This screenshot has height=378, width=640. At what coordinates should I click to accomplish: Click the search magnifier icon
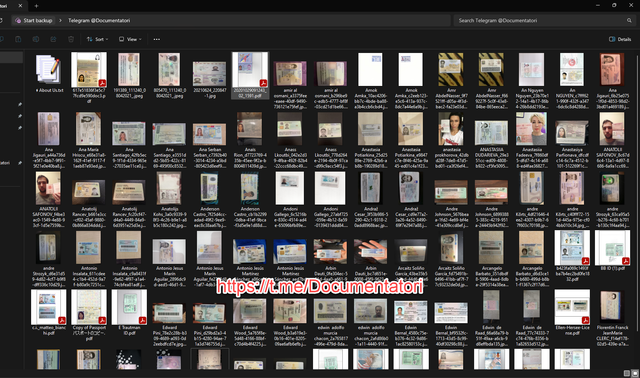[x=629, y=20]
